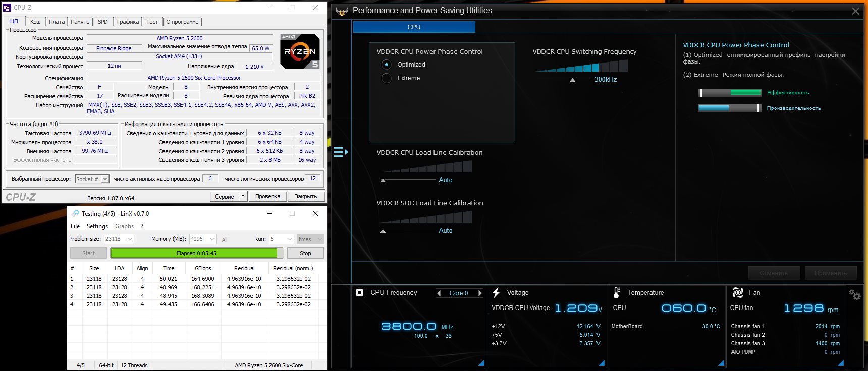The image size is (868, 371).
Task: Adjust the VDDCR CPU Switching Frequency slider
Action: [x=572, y=80]
